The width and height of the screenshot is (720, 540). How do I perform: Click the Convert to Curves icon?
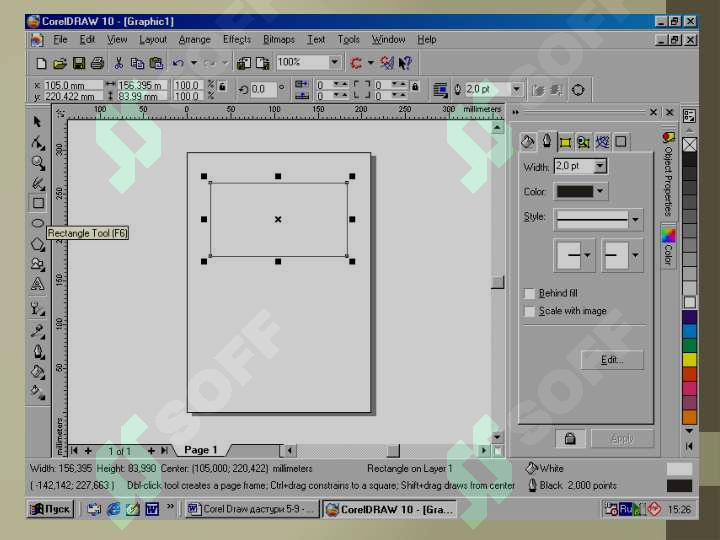578,90
